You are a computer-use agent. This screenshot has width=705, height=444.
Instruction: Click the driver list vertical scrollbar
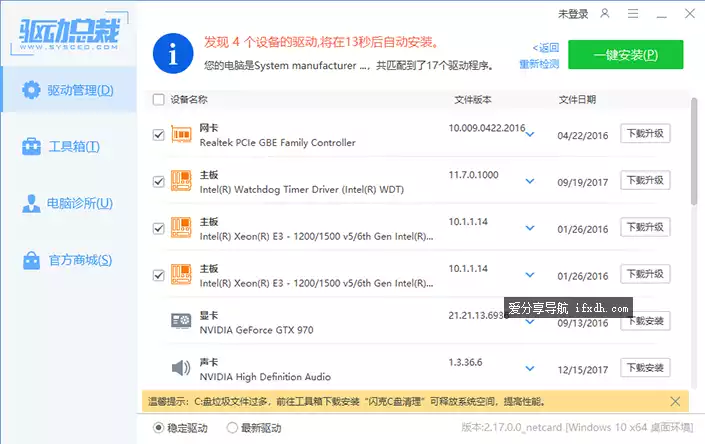[x=694, y=151]
